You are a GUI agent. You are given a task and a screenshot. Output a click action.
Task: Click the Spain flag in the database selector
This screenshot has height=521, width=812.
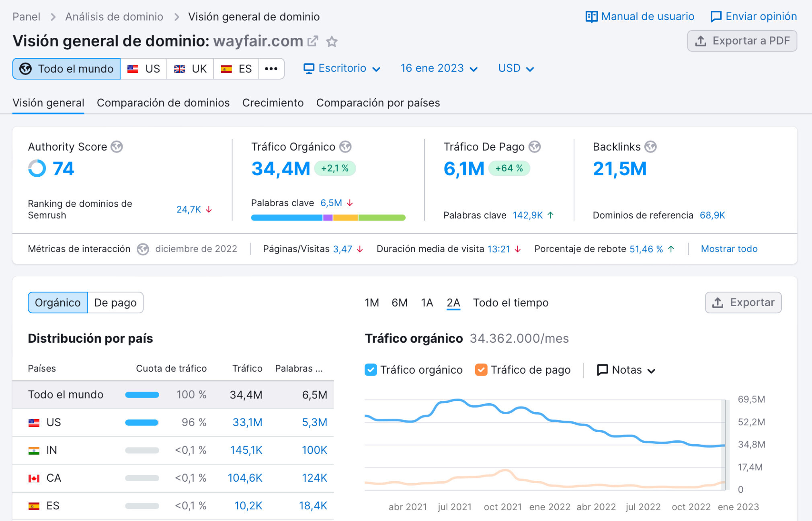click(226, 69)
